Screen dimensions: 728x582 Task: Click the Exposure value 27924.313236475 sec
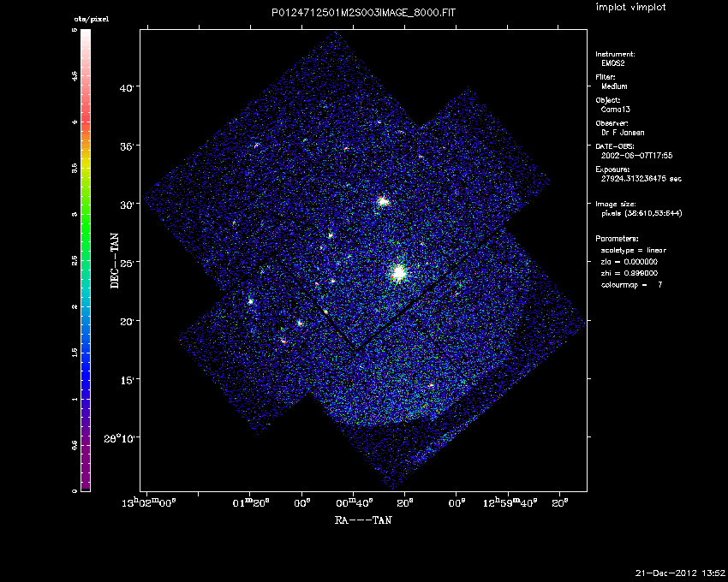pos(641,179)
